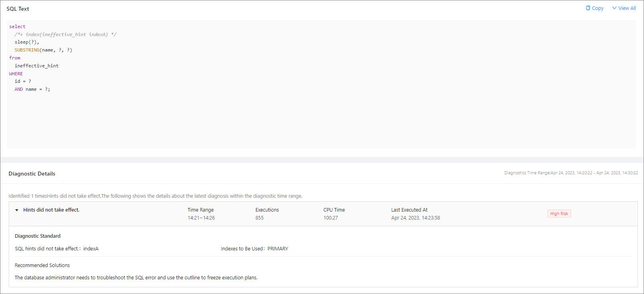Click the CPU Time value 100.27
Screen dimensions: 644x294
(x=331, y=218)
